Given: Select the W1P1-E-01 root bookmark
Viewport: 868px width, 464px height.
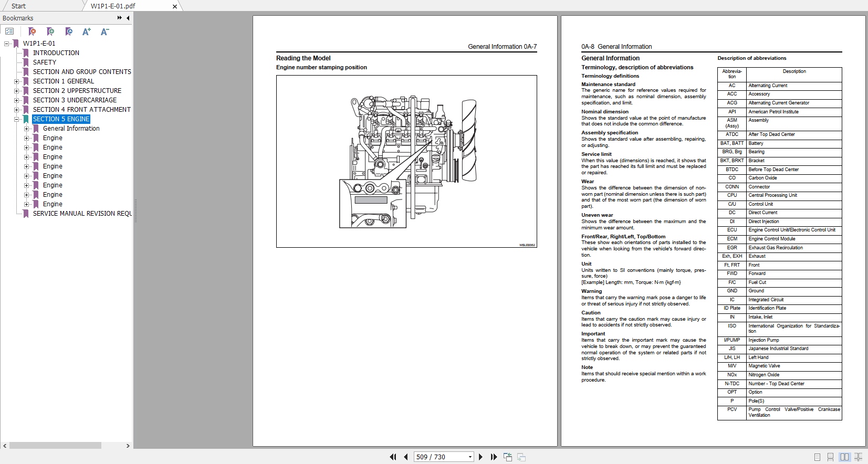Looking at the screenshot, I should click(x=39, y=44).
